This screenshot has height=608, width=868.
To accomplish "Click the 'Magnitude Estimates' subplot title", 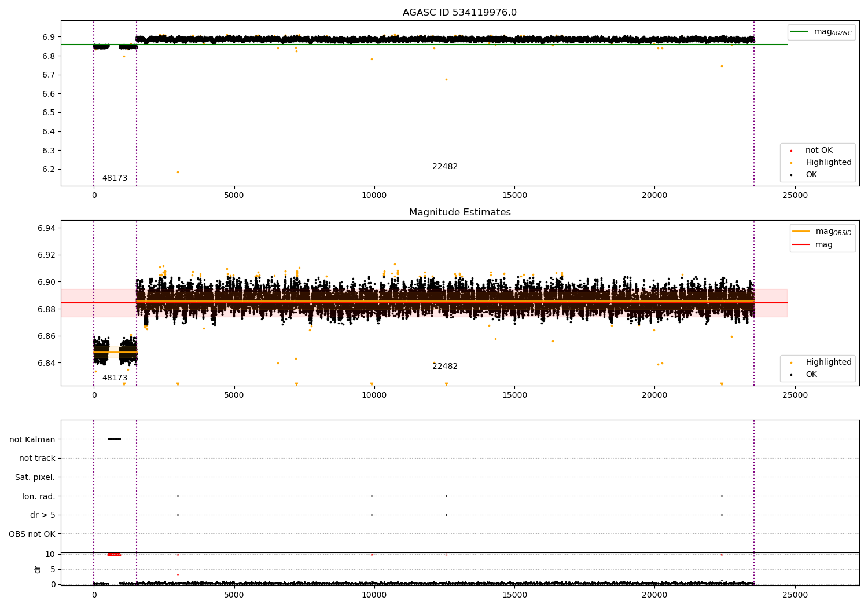I will (459, 213).
